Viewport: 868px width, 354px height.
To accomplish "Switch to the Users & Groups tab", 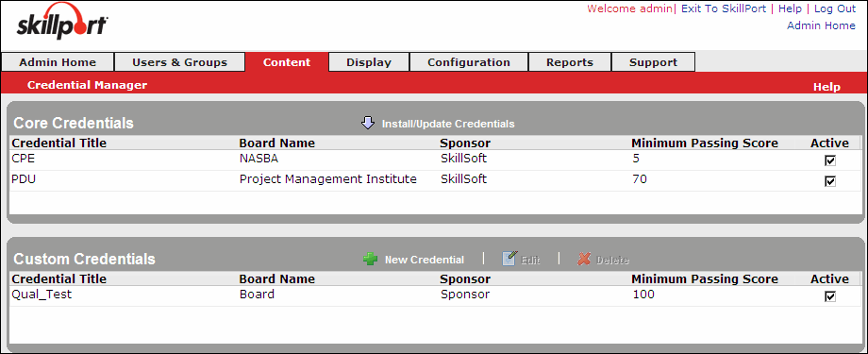I will 179,62.
